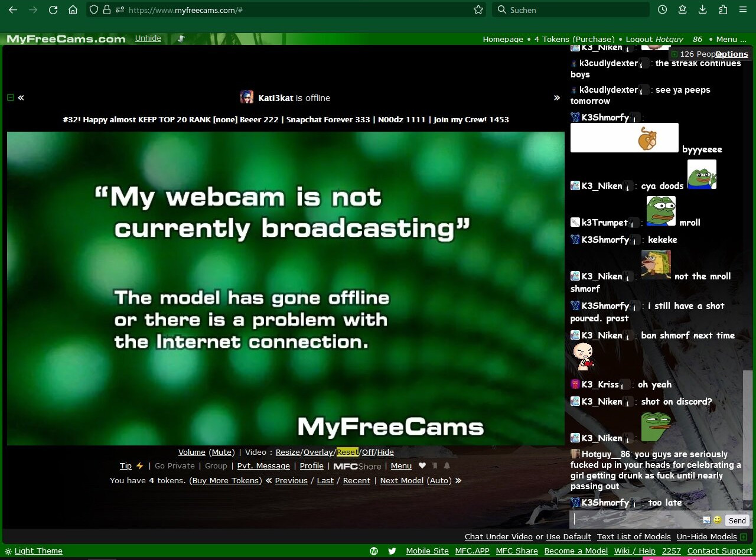Click the site lock security icon
The height and width of the screenshot is (560, 756).
pos(107,10)
